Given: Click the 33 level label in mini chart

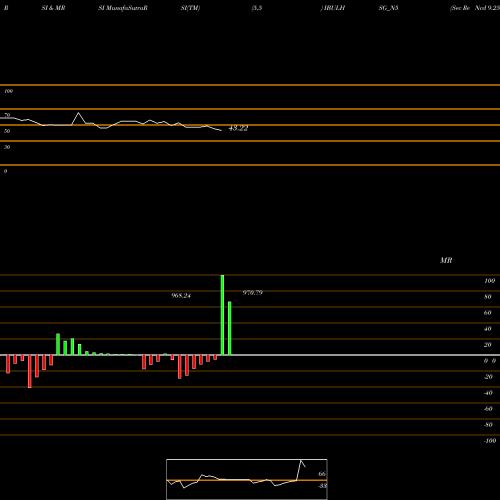Looking at the screenshot, I should 322,486.
